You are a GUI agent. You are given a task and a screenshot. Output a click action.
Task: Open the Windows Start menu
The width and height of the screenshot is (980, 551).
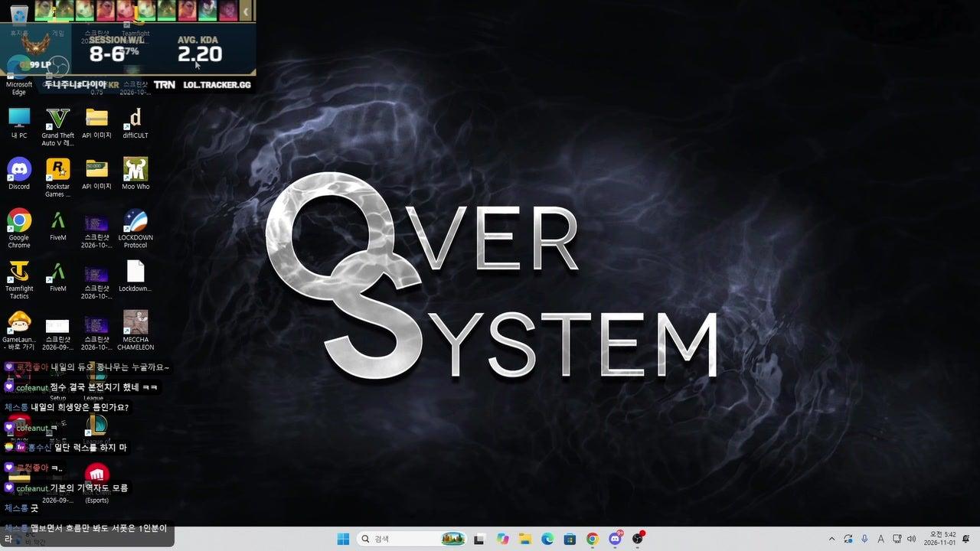(343, 539)
